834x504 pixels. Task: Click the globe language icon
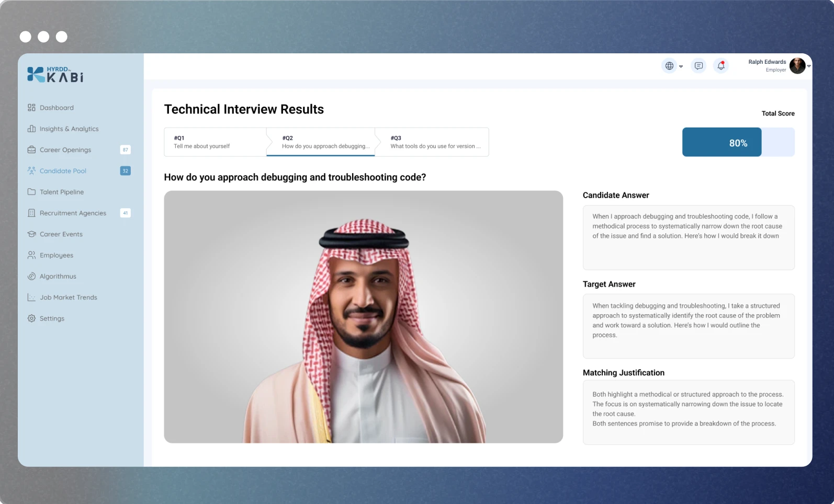[669, 66]
